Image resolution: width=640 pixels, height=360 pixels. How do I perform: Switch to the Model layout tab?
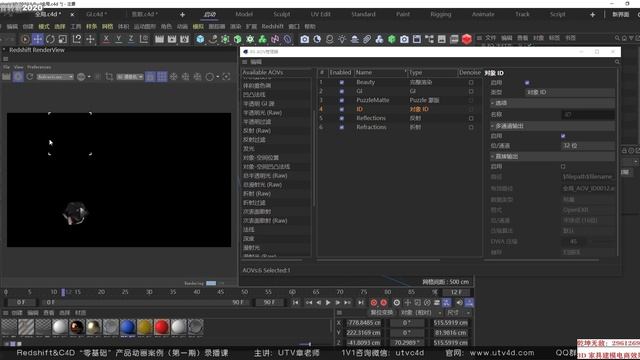coord(244,14)
